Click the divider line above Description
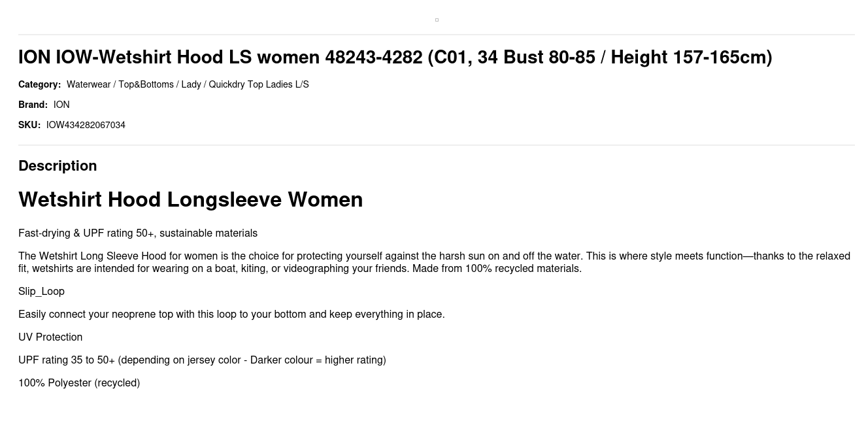This screenshot has width=868, height=442. 437,145
